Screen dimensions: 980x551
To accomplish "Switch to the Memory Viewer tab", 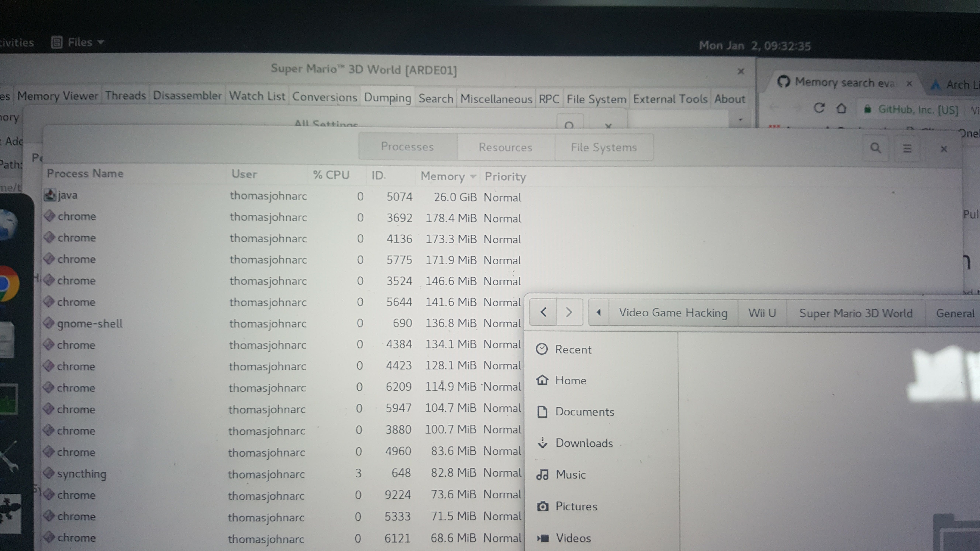I will 58,96.
